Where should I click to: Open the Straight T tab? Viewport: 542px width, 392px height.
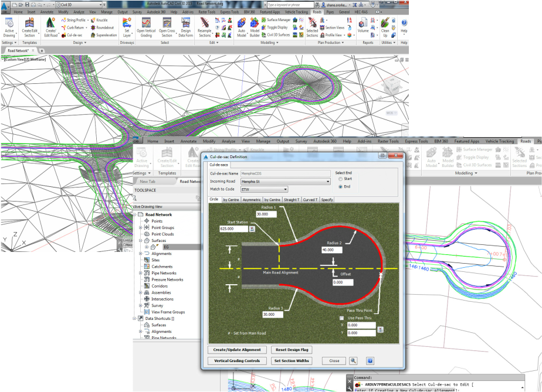point(291,200)
